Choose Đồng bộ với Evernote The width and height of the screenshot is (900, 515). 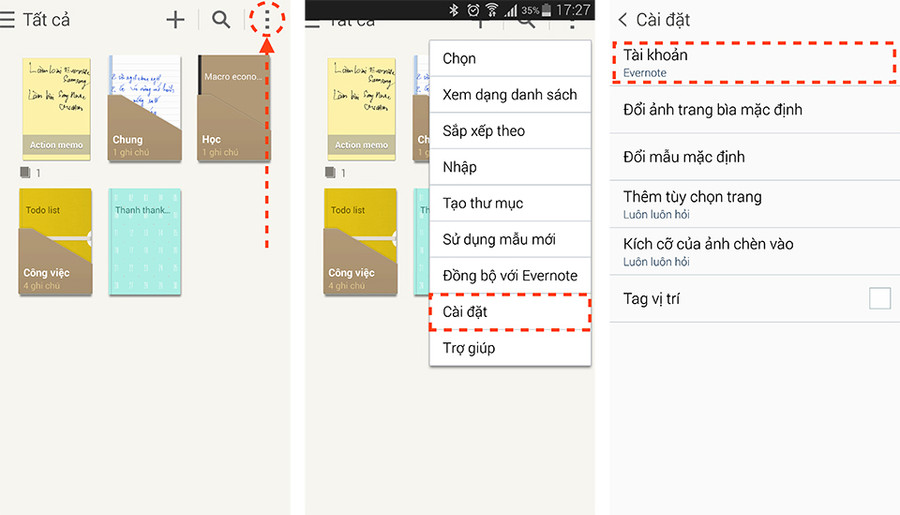pyautogui.click(x=510, y=276)
